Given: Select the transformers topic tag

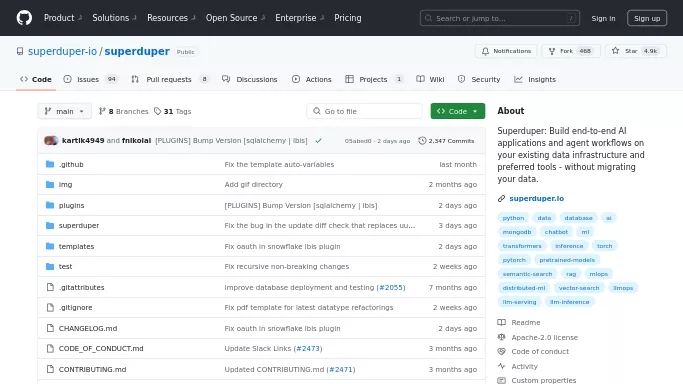Looking at the screenshot, I should [522, 246].
